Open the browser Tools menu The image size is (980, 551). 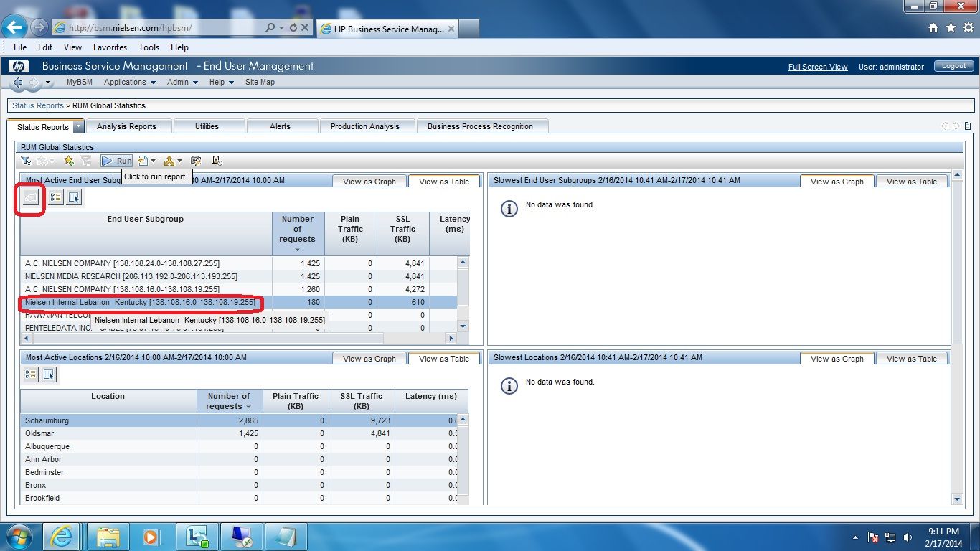pos(149,47)
